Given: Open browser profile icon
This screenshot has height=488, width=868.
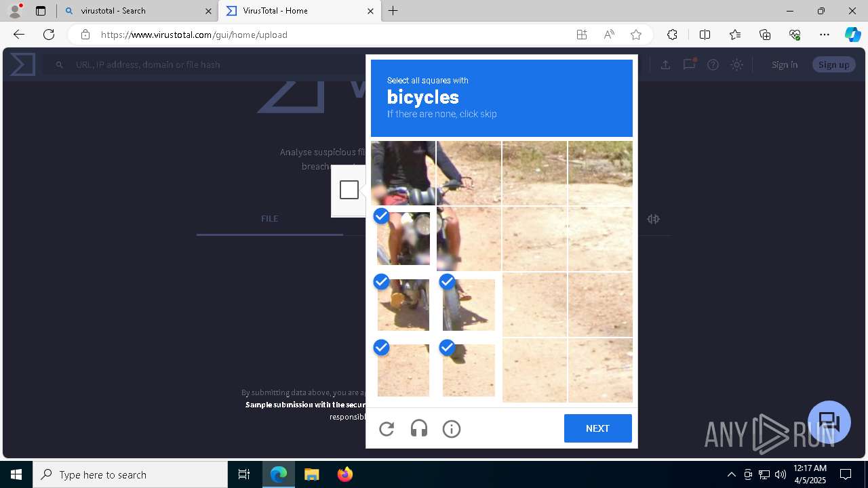Looking at the screenshot, I should coord(15,11).
